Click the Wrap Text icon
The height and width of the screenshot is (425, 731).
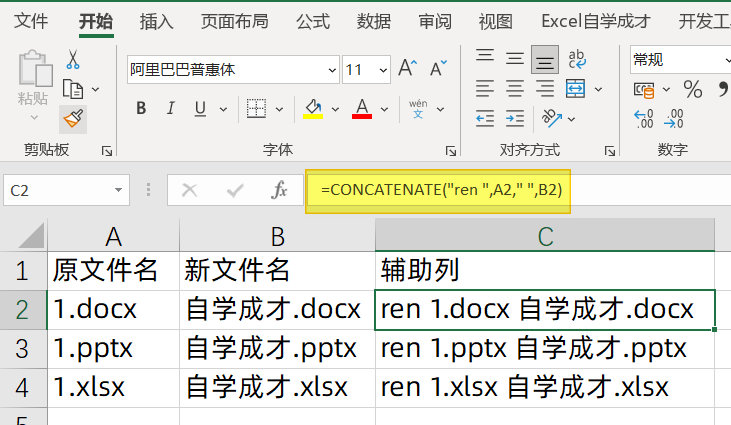(577, 59)
